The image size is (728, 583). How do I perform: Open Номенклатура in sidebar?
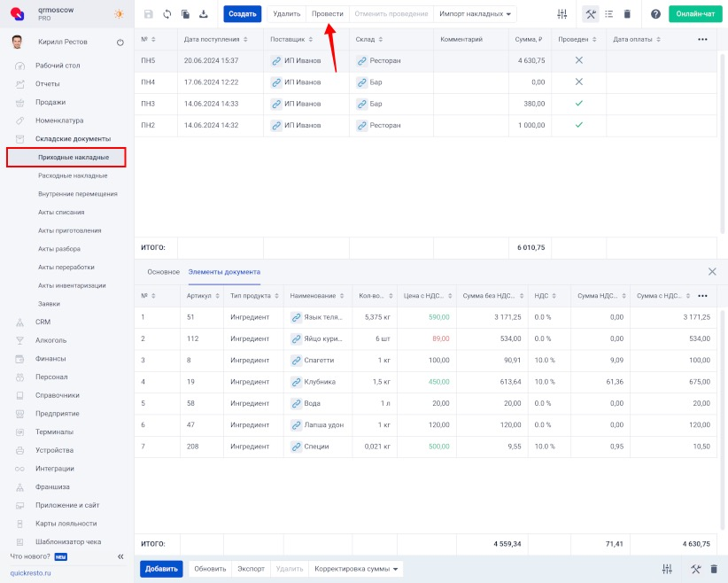click(x=59, y=120)
